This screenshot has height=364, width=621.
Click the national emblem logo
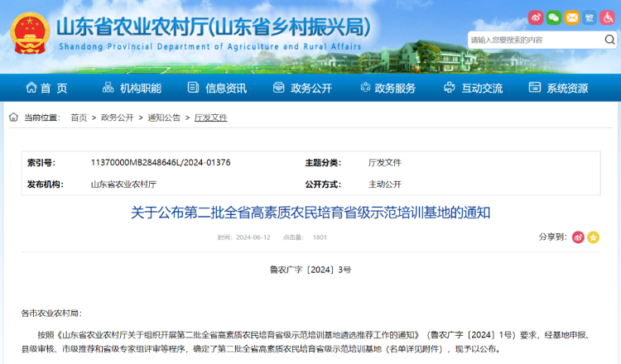[x=30, y=33]
